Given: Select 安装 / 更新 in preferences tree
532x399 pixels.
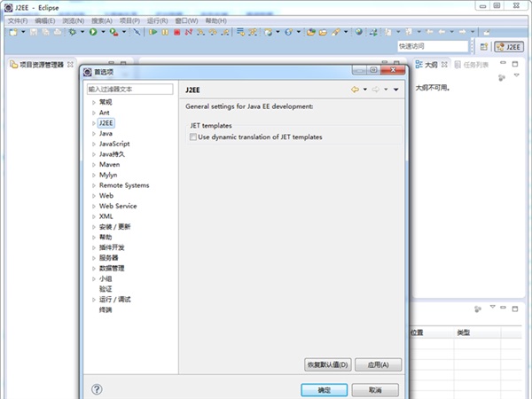Looking at the screenshot, I should [114, 227].
